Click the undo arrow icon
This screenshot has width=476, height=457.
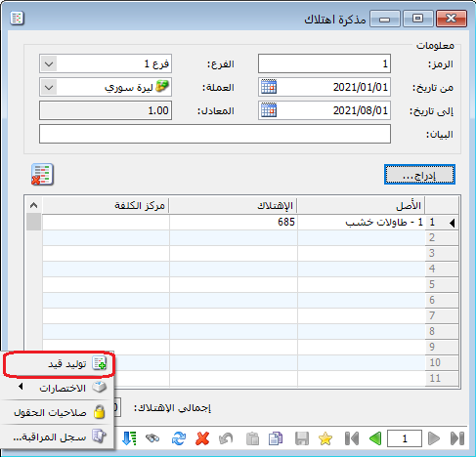[x=226, y=438]
